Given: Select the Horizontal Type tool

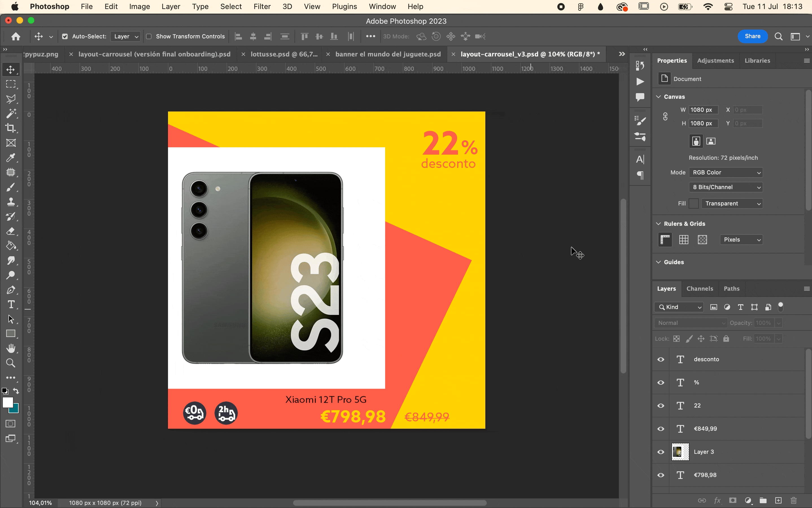Looking at the screenshot, I should [11, 305].
